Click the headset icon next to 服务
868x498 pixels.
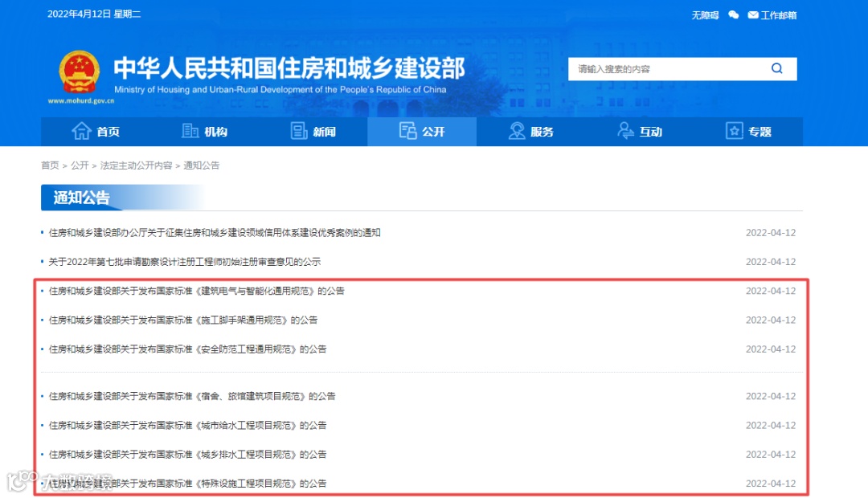(517, 131)
